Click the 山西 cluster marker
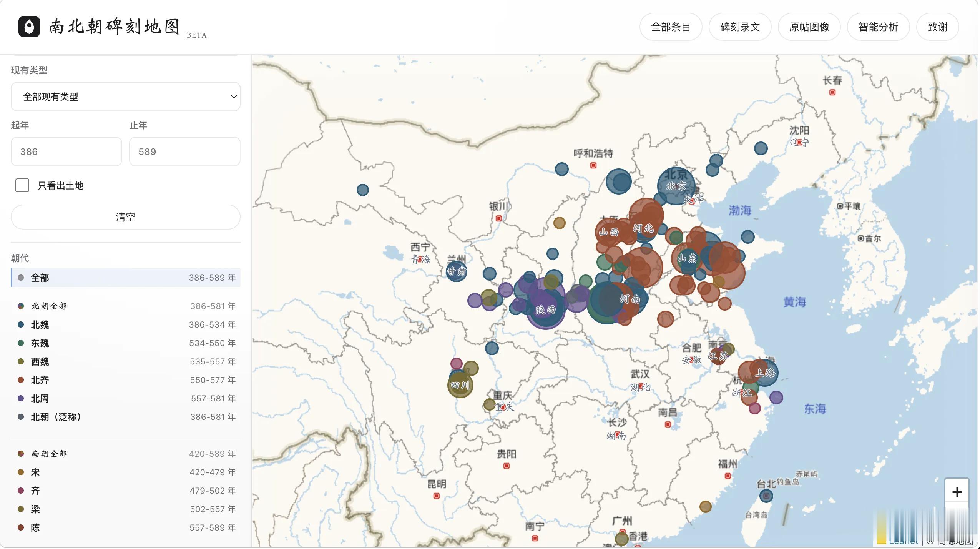This screenshot has width=980, height=549. (609, 232)
